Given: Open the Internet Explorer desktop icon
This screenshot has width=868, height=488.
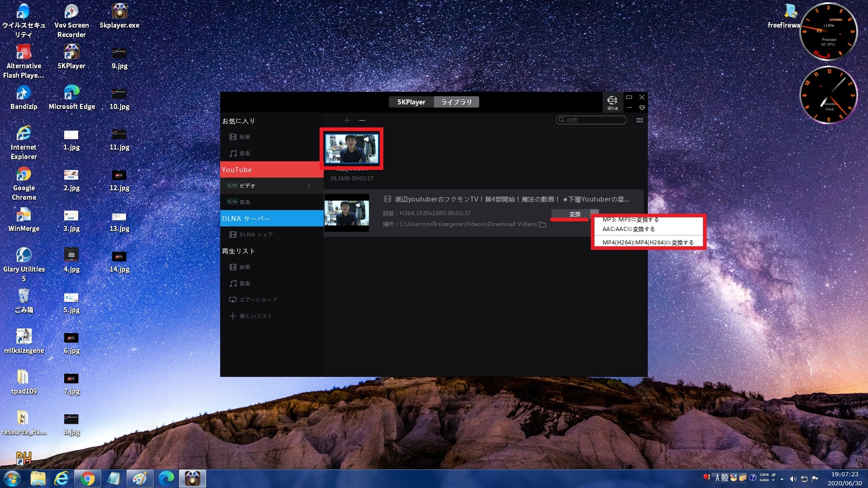Looking at the screenshot, I should [x=24, y=143].
